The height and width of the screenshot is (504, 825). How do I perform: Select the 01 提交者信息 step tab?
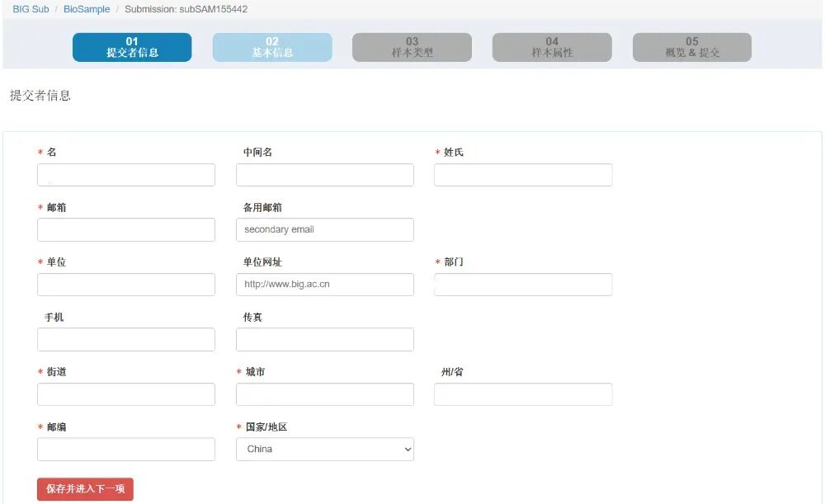coord(131,47)
